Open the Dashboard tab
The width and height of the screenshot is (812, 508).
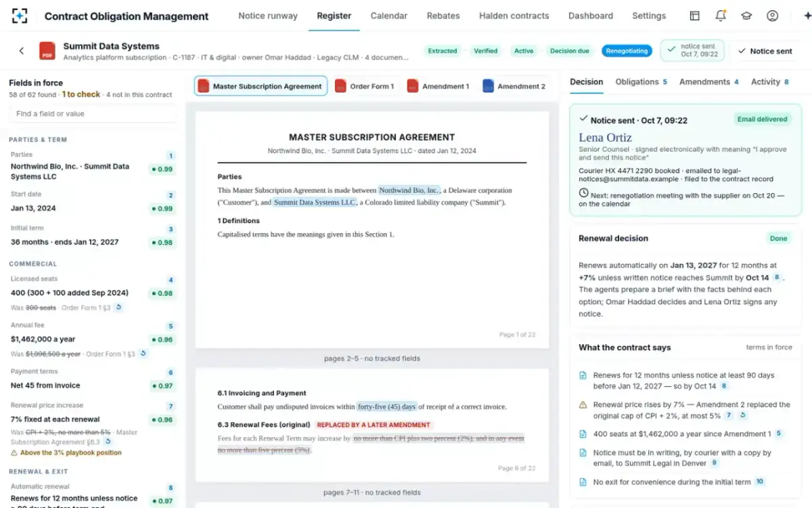pos(591,16)
